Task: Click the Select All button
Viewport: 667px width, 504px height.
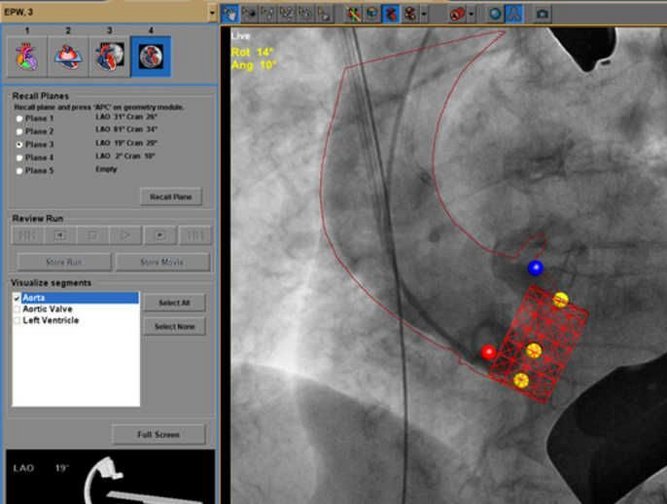Action: pos(174,303)
